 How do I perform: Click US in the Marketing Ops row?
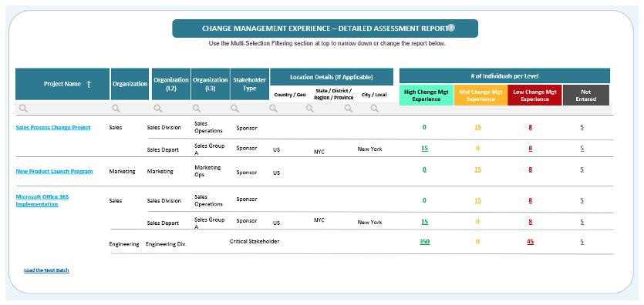pos(276,173)
